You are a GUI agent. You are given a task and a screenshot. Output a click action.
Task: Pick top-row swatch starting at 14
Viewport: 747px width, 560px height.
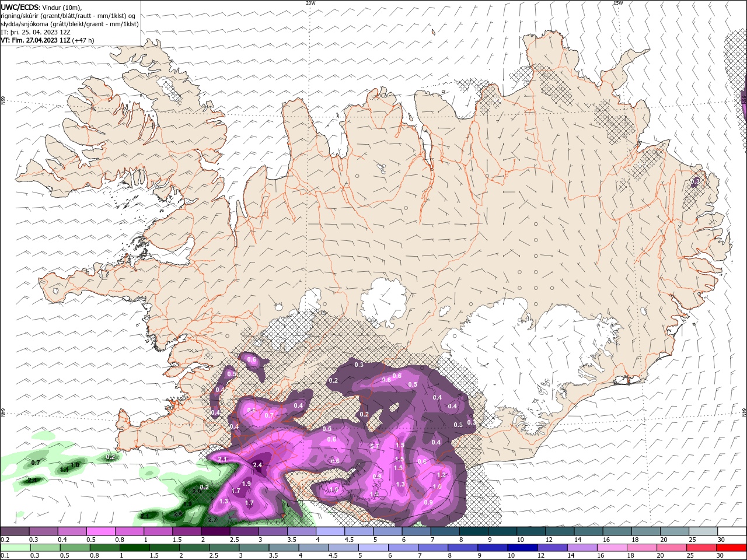pyautogui.click(x=589, y=531)
